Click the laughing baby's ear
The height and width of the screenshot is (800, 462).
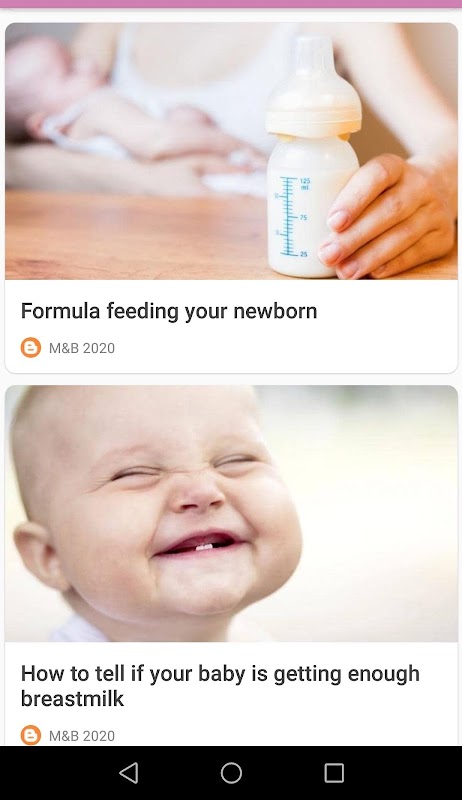37,554
